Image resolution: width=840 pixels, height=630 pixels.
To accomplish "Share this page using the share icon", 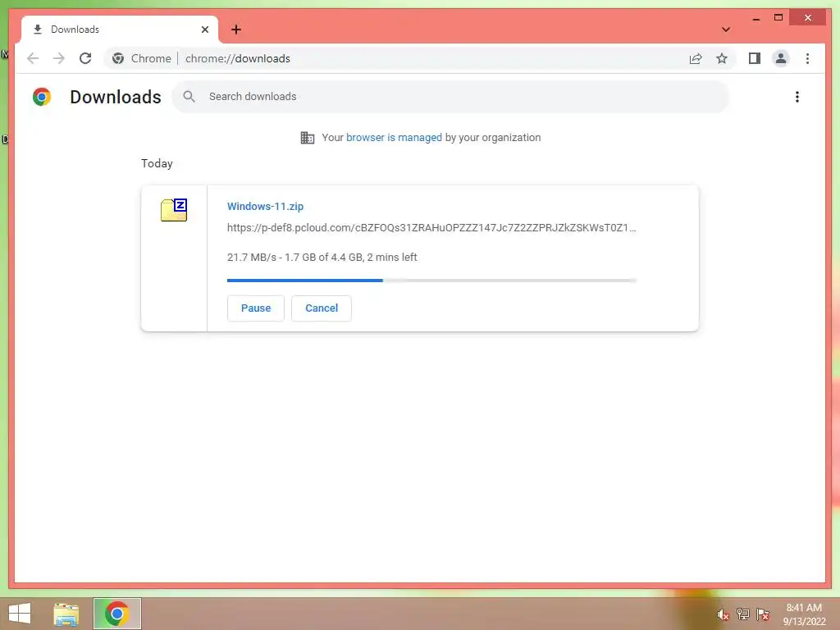I will click(696, 58).
